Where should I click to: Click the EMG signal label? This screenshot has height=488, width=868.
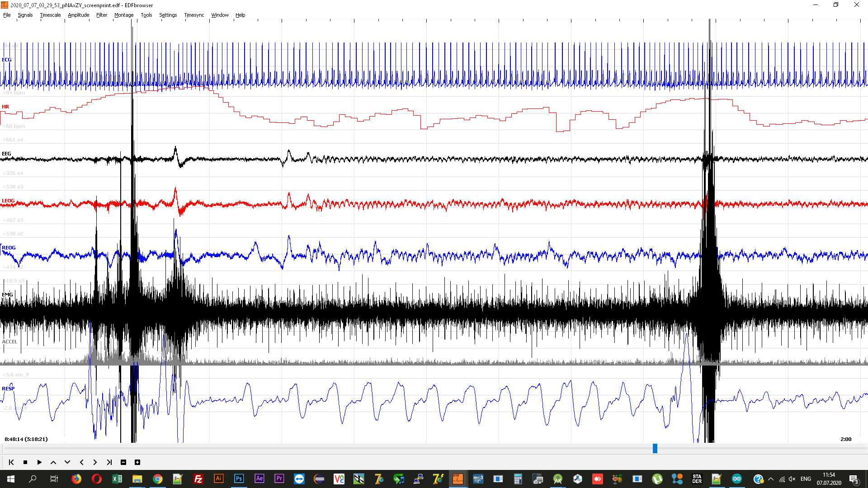[x=7, y=295]
